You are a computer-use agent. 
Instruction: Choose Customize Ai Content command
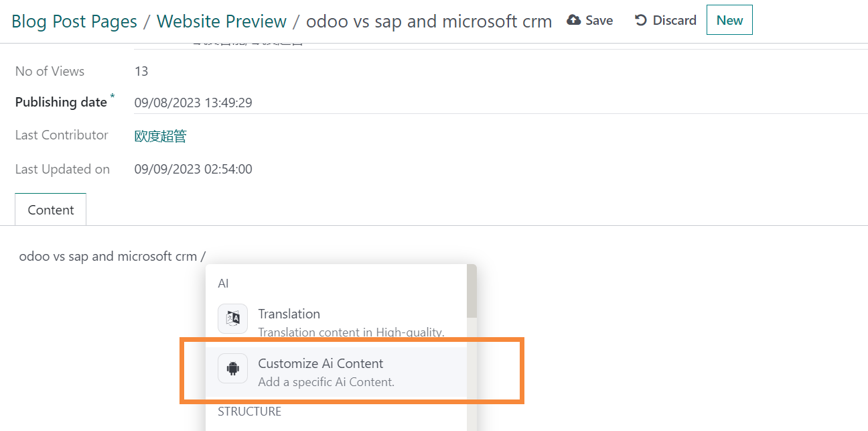(336, 371)
